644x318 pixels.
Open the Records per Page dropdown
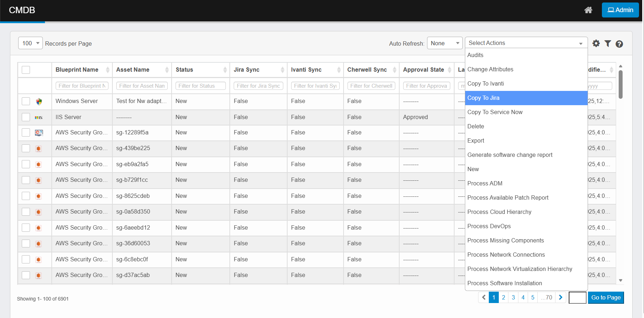(x=30, y=43)
